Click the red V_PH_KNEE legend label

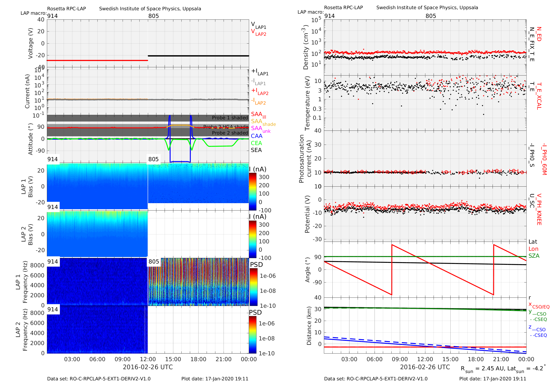click(x=539, y=209)
